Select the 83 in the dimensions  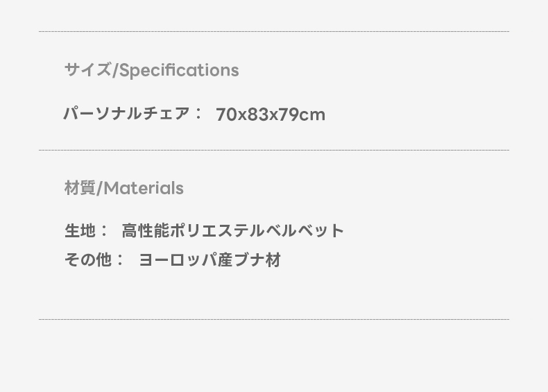[258, 114]
